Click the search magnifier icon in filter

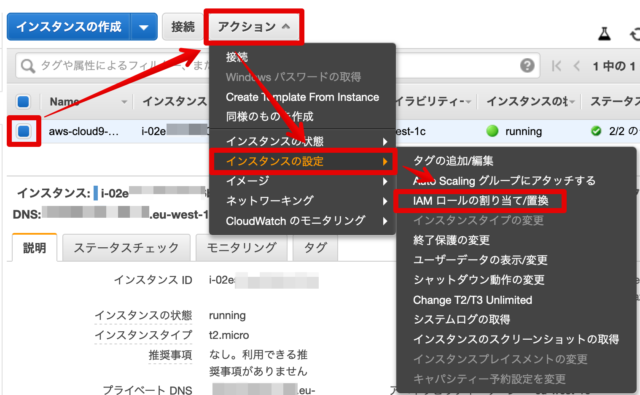coord(28,66)
